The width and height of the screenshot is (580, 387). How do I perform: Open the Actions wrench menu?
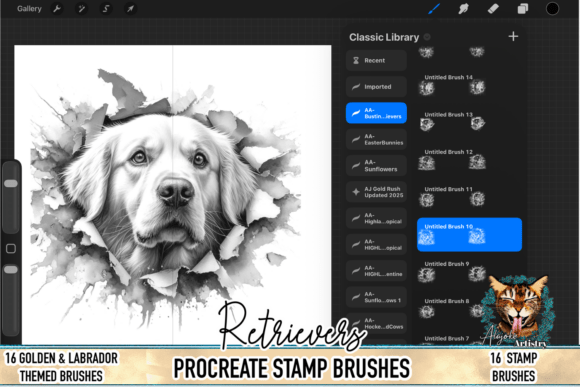tap(57, 9)
